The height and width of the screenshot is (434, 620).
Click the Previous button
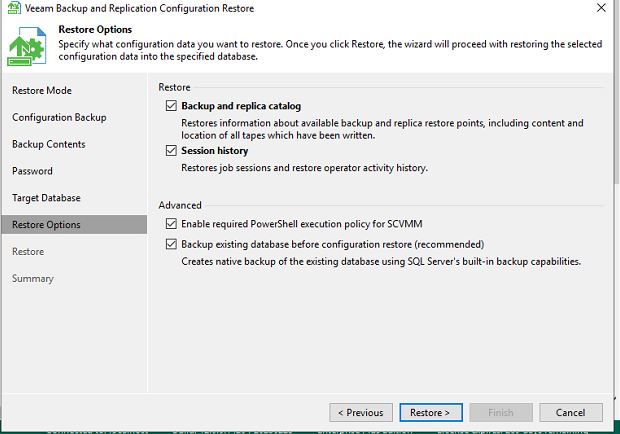[360, 412]
